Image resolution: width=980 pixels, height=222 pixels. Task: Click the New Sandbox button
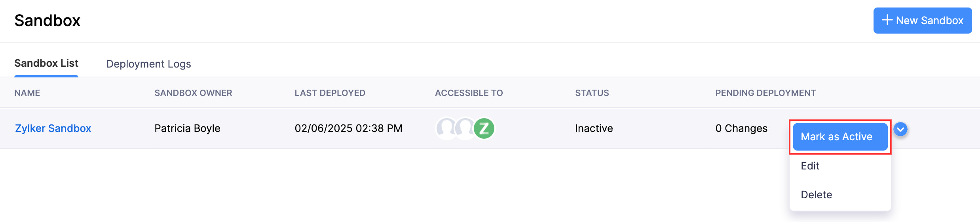point(922,21)
